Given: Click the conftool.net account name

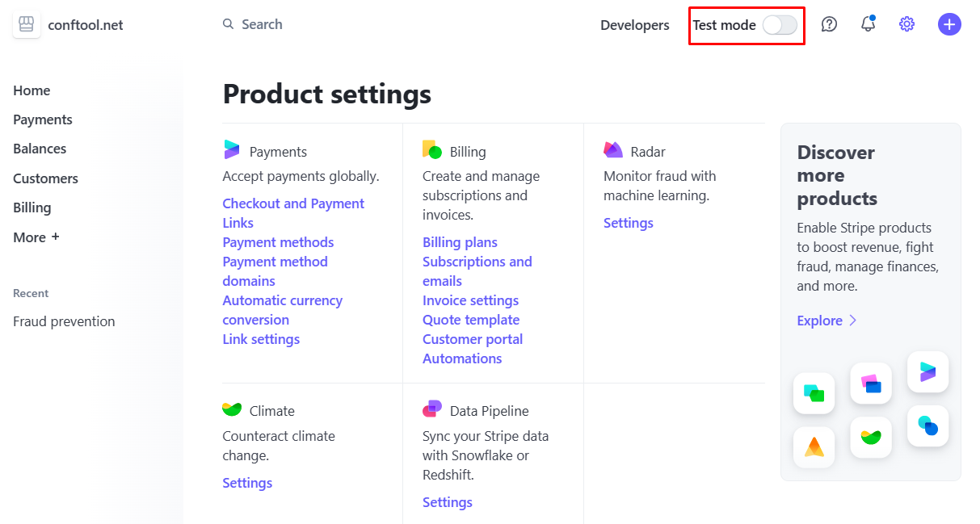Looking at the screenshot, I should click(x=86, y=25).
